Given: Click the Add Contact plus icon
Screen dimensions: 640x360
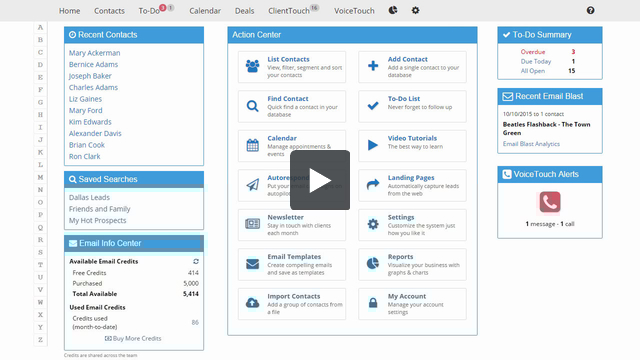Looking at the screenshot, I should pyautogui.click(x=373, y=66).
